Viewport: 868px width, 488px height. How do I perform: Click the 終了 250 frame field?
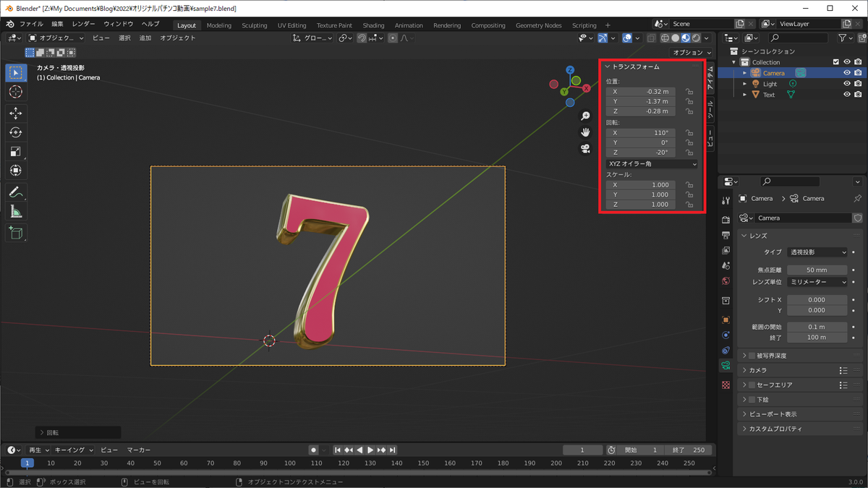[x=688, y=450]
